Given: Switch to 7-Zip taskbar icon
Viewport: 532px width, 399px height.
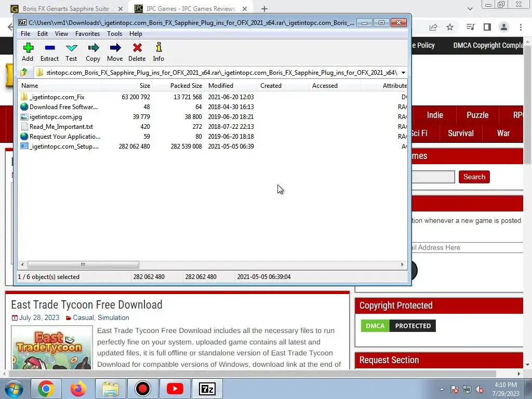Looking at the screenshot, I should tap(207, 389).
